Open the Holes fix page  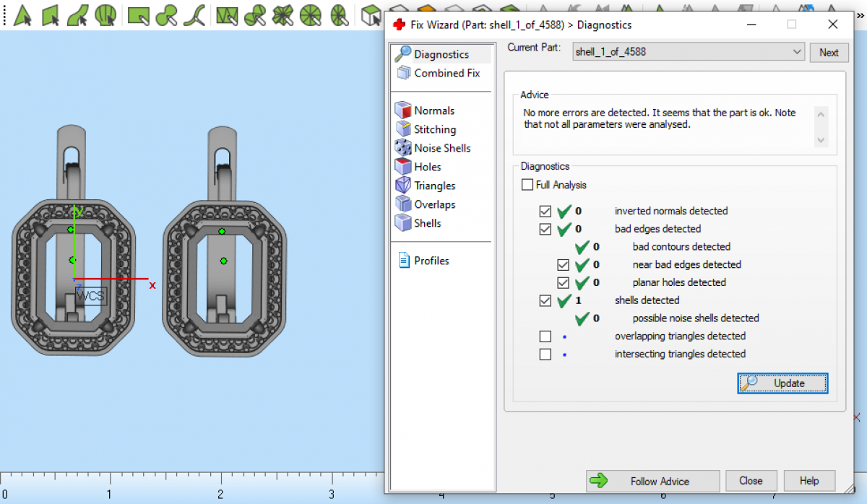427,167
